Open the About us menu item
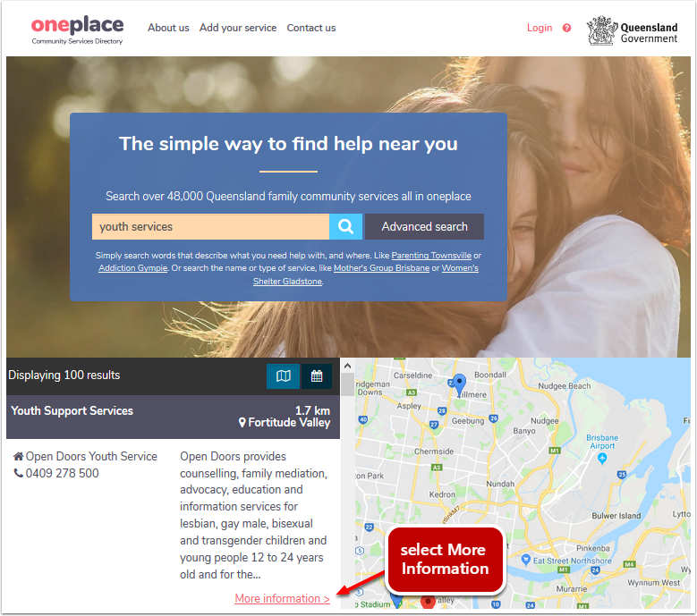Screen dimensions: 697x616 [x=168, y=28]
